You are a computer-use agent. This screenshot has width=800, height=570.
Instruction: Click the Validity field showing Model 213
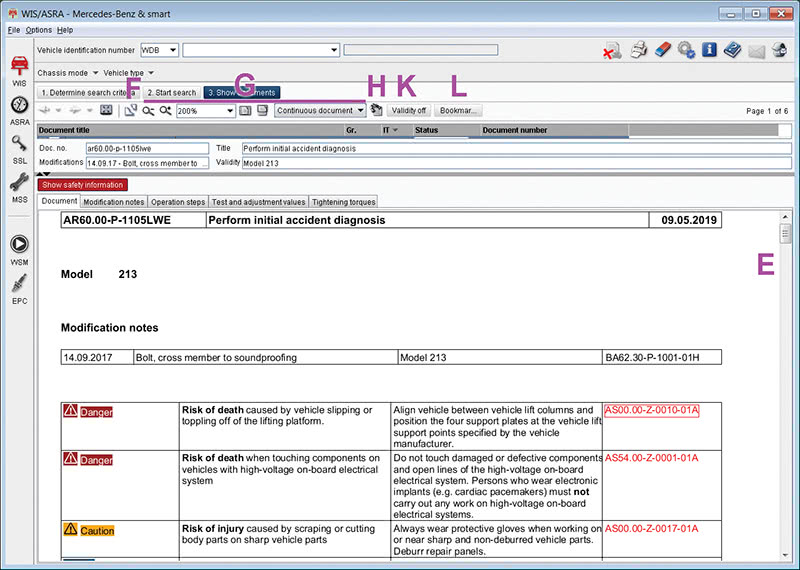click(x=516, y=163)
